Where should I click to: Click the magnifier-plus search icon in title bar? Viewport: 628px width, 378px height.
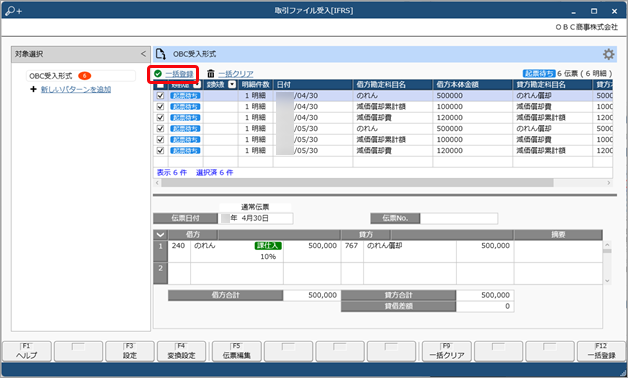tap(13, 11)
